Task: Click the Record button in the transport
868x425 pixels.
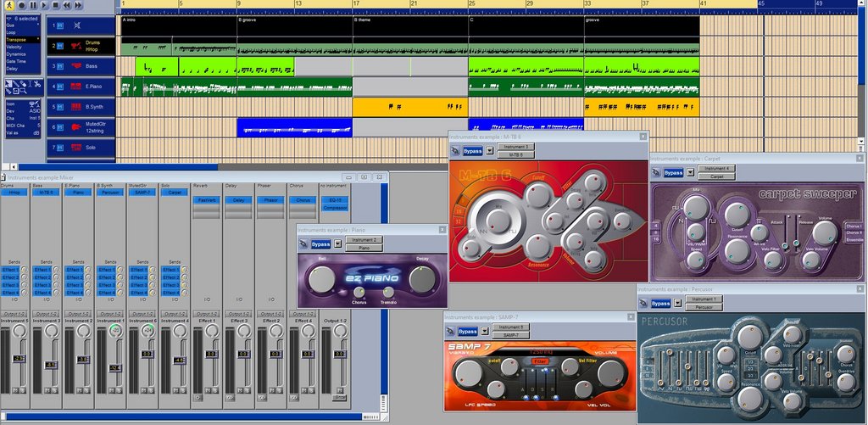Action: tap(21, 5)
